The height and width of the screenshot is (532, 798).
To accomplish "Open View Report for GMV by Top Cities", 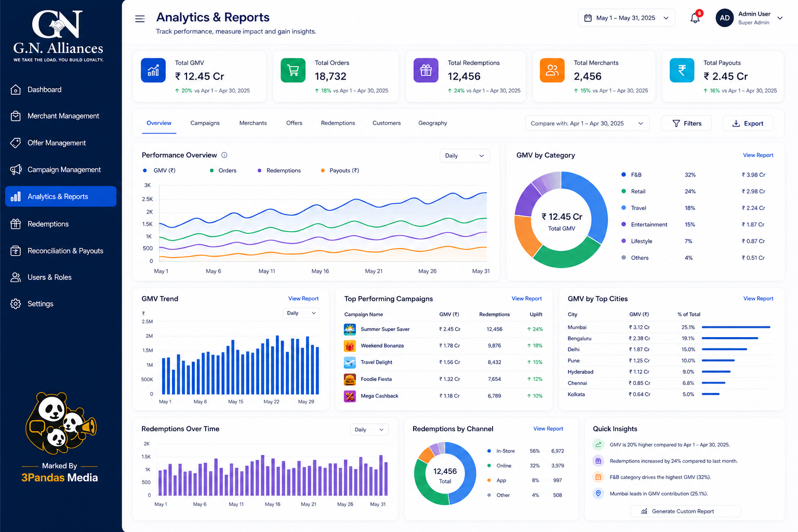I will pos(758,299).
